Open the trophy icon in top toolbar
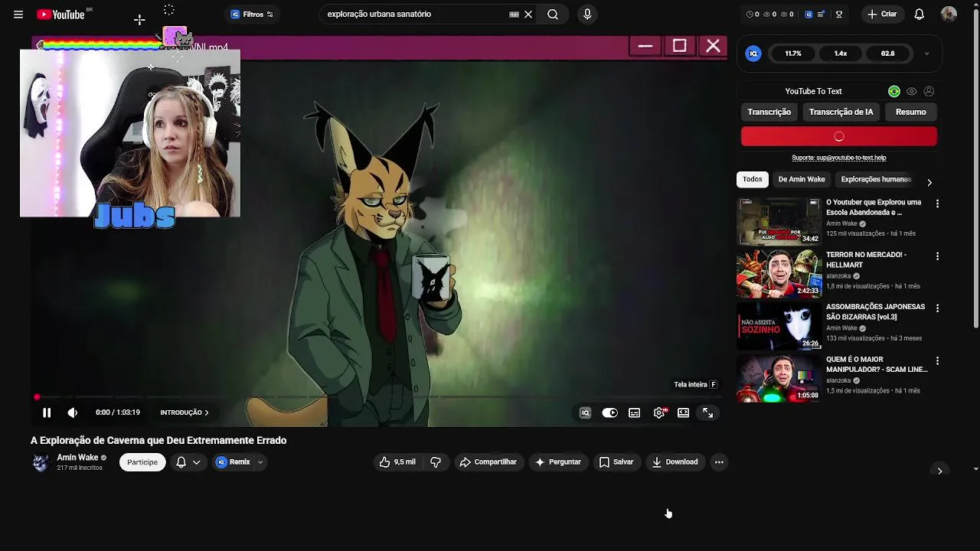The height and width of the screenshot is (551, 980). tap(839, 15)
